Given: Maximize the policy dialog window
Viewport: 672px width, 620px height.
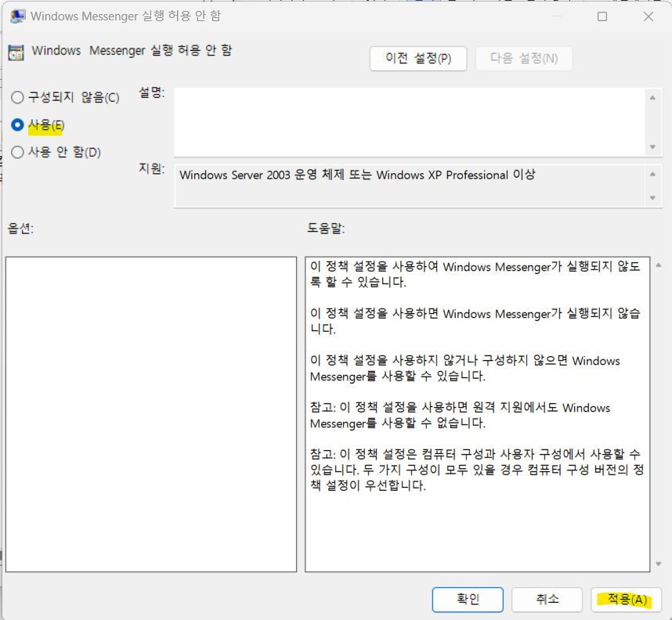Looking at the screenshot, I should coord(602,16).
